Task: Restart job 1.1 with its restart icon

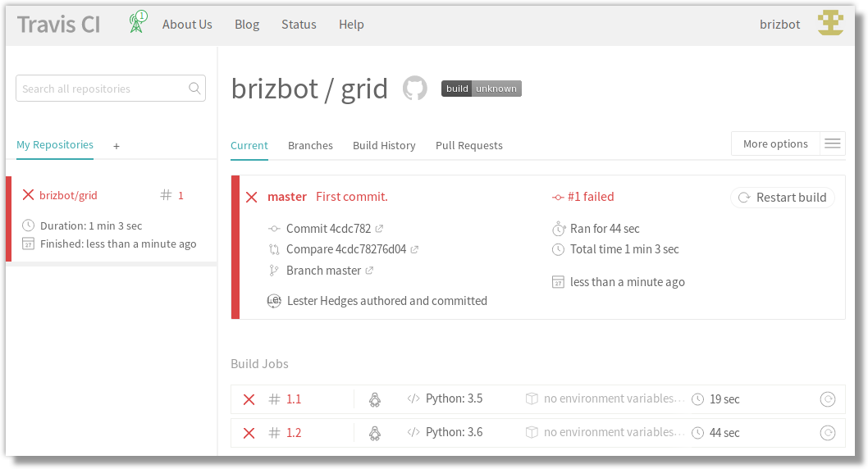Action: click(827, 399)
